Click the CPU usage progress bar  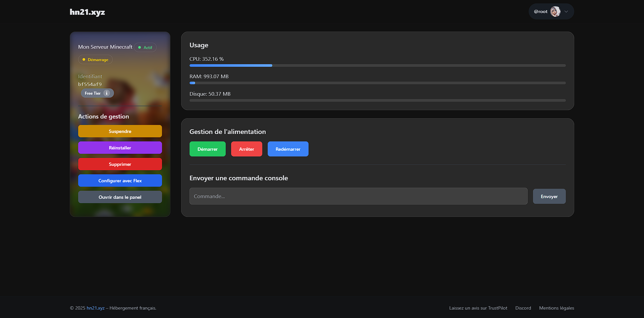pos(377,65)
